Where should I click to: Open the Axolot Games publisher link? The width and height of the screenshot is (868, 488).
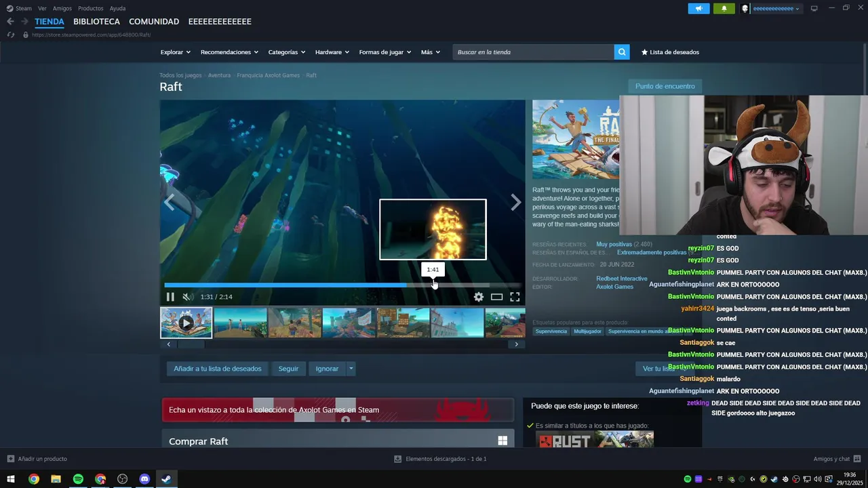614,287
